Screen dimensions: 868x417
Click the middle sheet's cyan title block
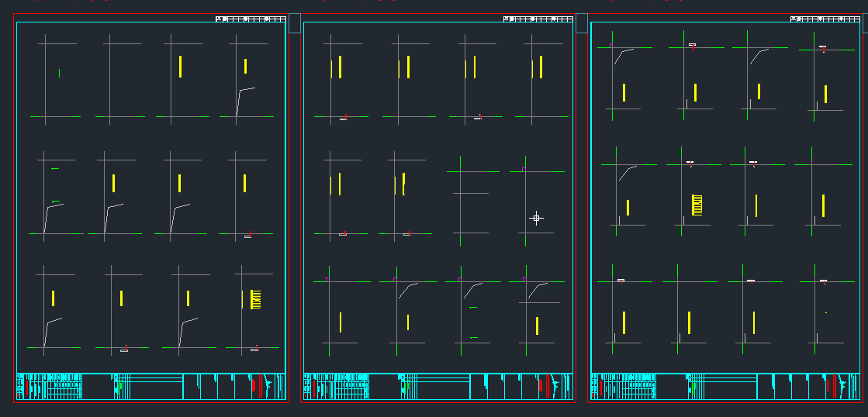click(438, 387)
